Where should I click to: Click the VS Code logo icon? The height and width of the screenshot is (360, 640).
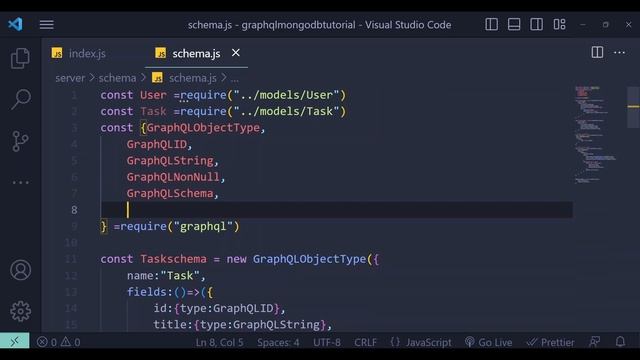(x=16, y=24)
